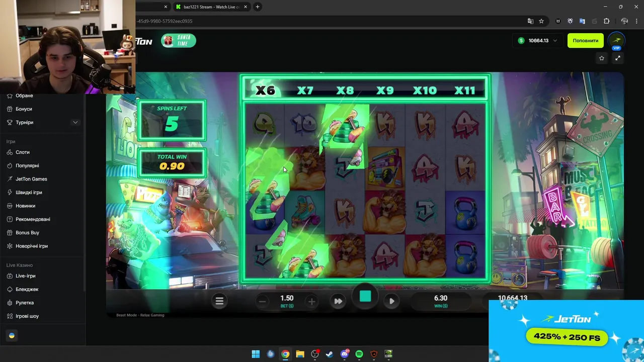Start autoplay with the play arrow button
The image size is (644, 362).
(x=392, y=301)
